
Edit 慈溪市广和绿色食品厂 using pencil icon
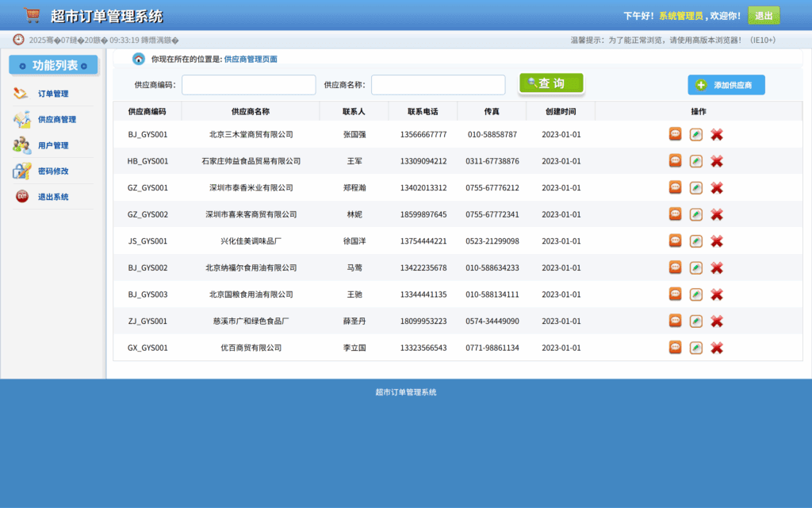(695, 321)
